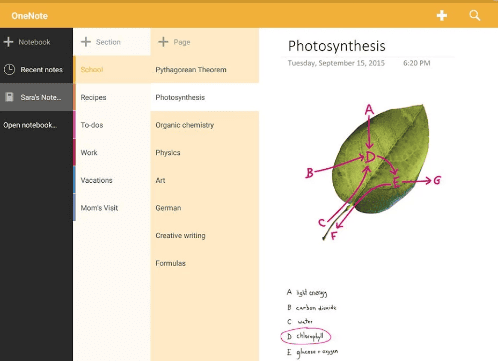Open the Recipes section

coord(112,97)
